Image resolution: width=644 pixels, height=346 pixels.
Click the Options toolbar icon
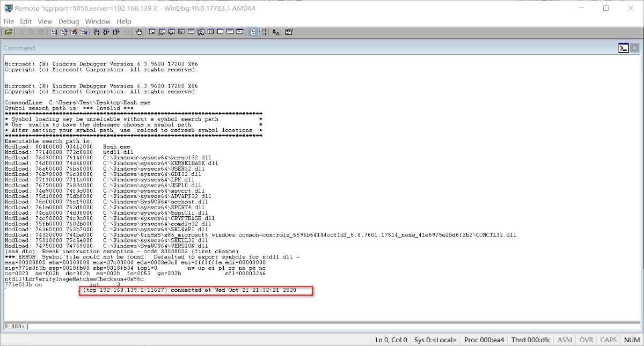click(x=289, y=32)
